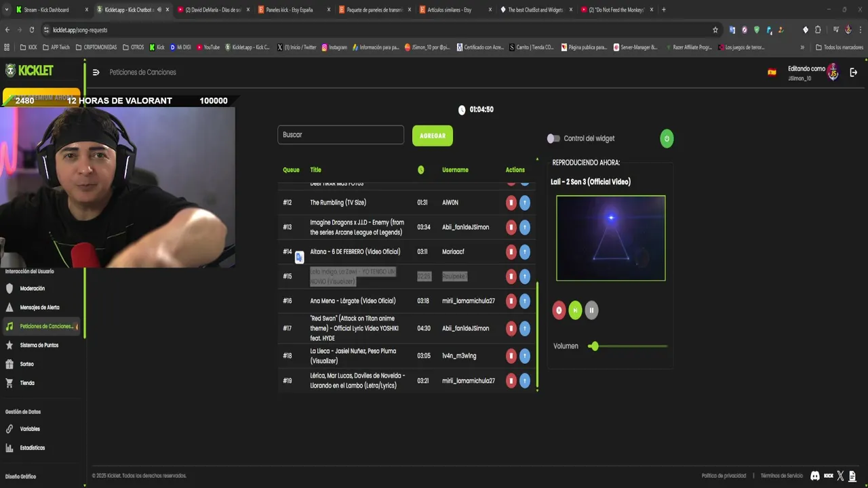Move Red Swan request up the queue
This screenshot has height=488, width=868.
tap(525, 328)
